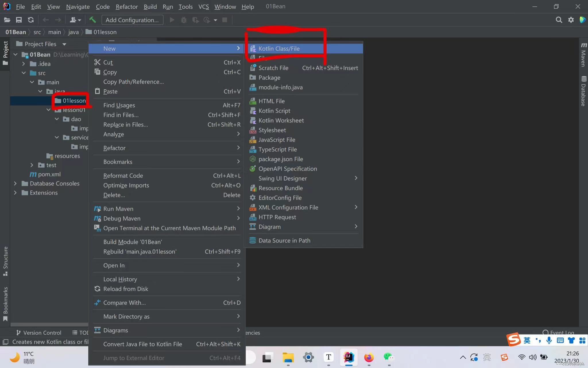
Task: Click the Synchronize refresh toolbar icon
Action: point(31,20)
